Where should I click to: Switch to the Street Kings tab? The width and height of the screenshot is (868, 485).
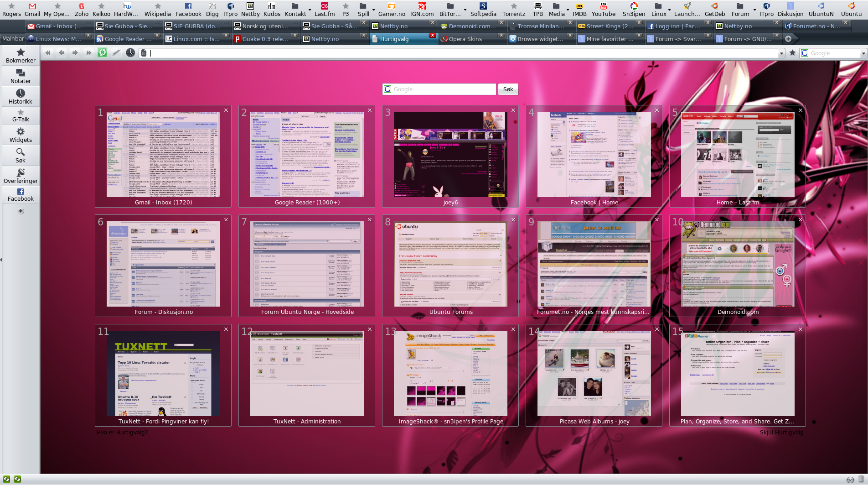[x=610, y=26]
